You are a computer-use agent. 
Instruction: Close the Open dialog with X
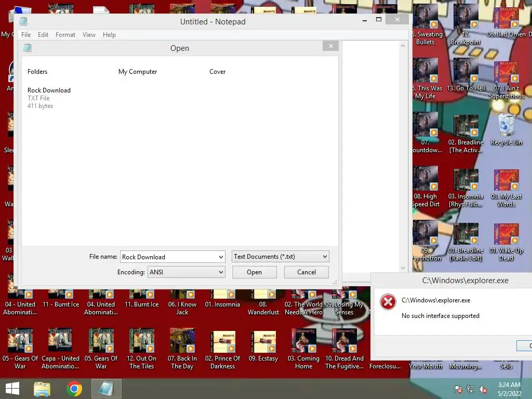(331, 46)
